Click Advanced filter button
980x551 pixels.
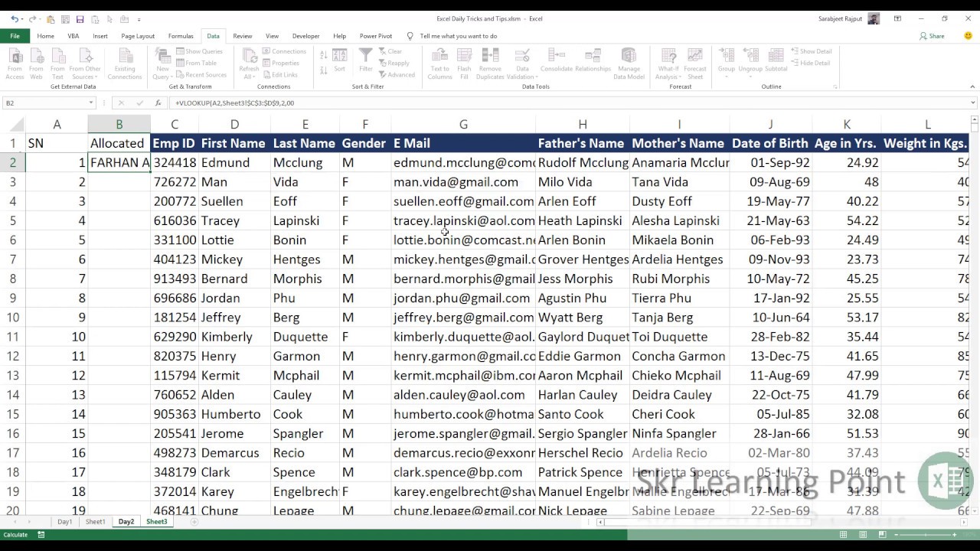pyautogui.click(x=397, y=75)
